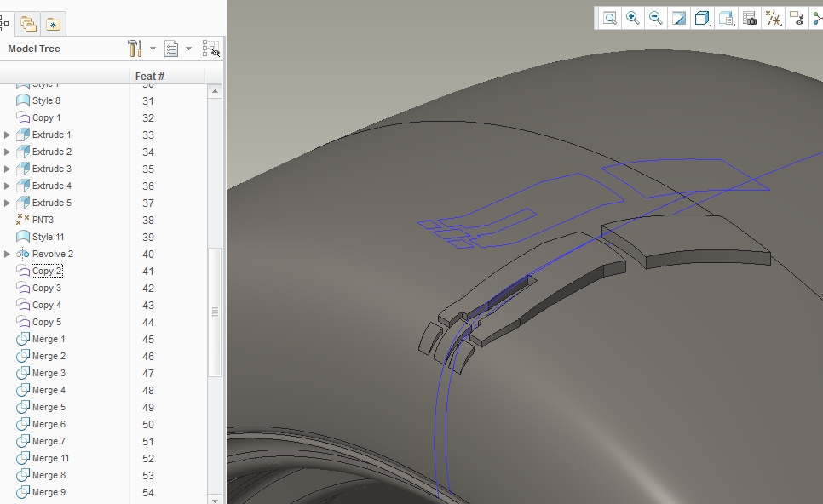Screen dimensions: 823x504
Task: Activate the Zoom In tool
Action: (633, 19)
